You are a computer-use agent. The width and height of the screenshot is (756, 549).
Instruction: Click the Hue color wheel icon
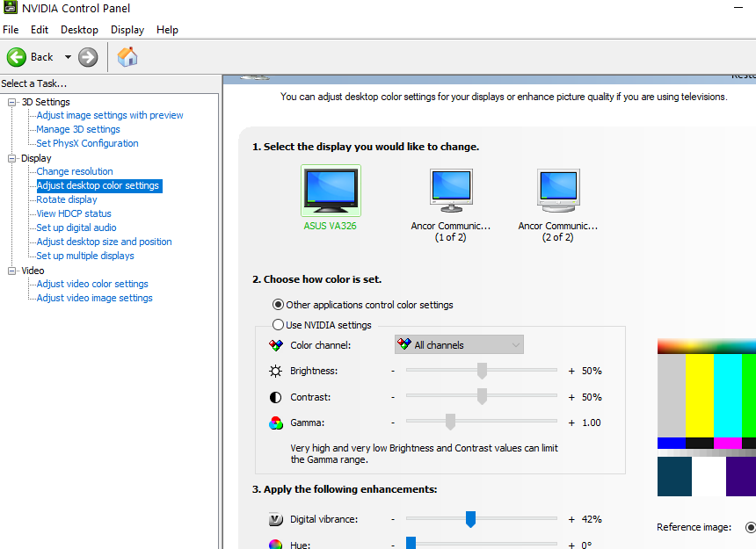275,545
